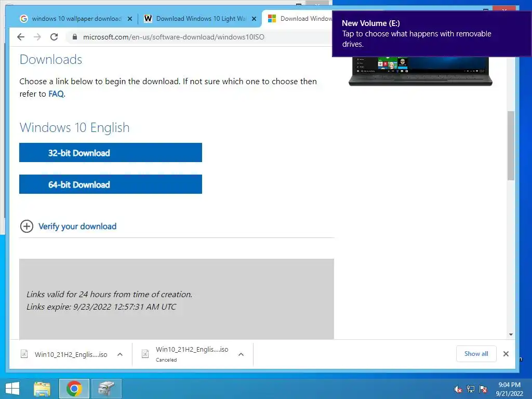Switch to the Google 'windows 10 wallpaper download' tab
This screenshot has height=399, width=532.
76,19
